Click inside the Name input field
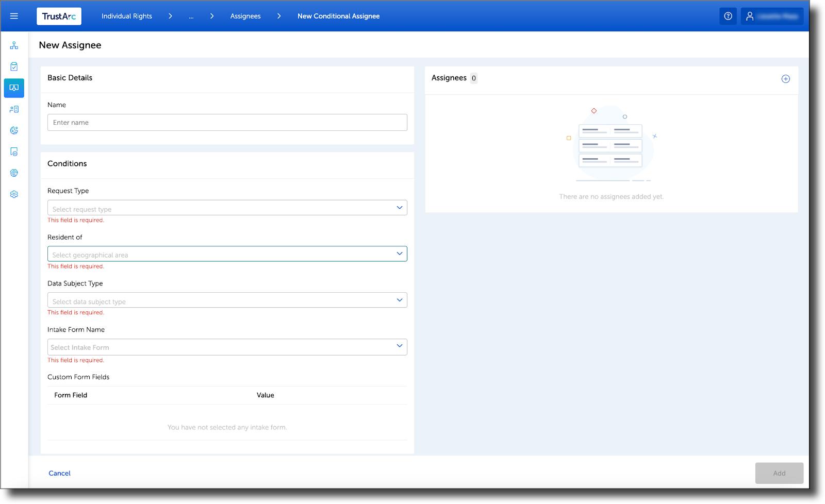825x504 pixels. tap(227, 122)
